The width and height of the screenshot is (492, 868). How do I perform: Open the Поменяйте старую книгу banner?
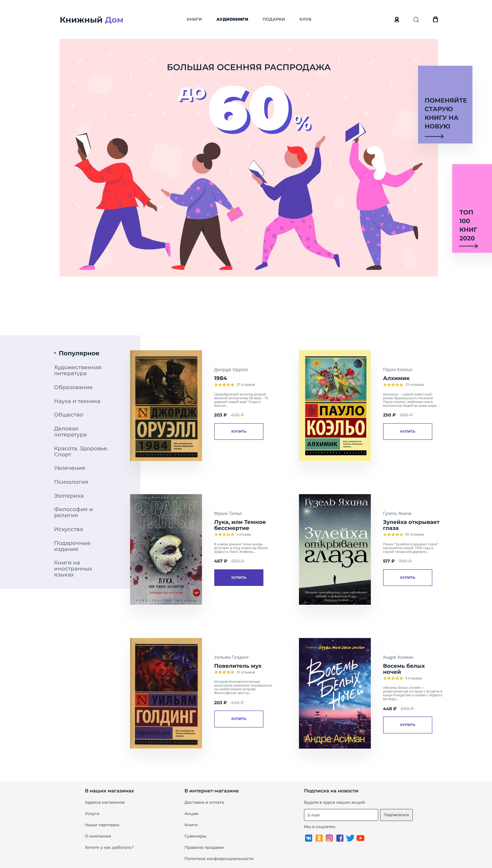click(445, 105)
